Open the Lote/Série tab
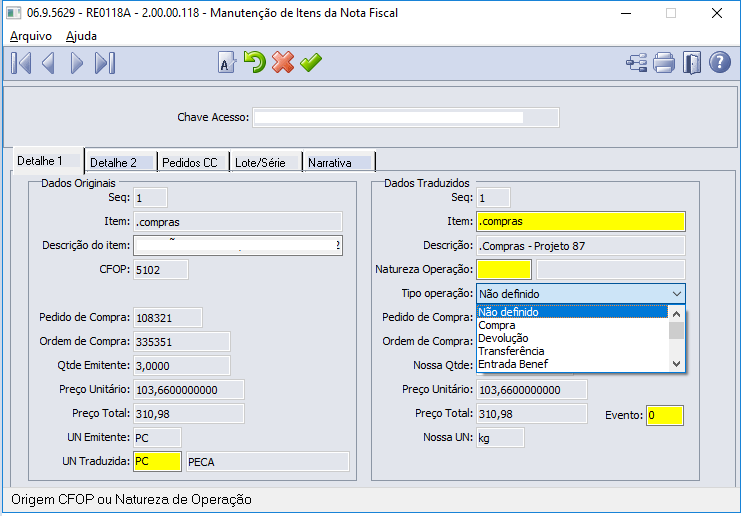Screen dimensions: 742x516 (x=266, y=162)
